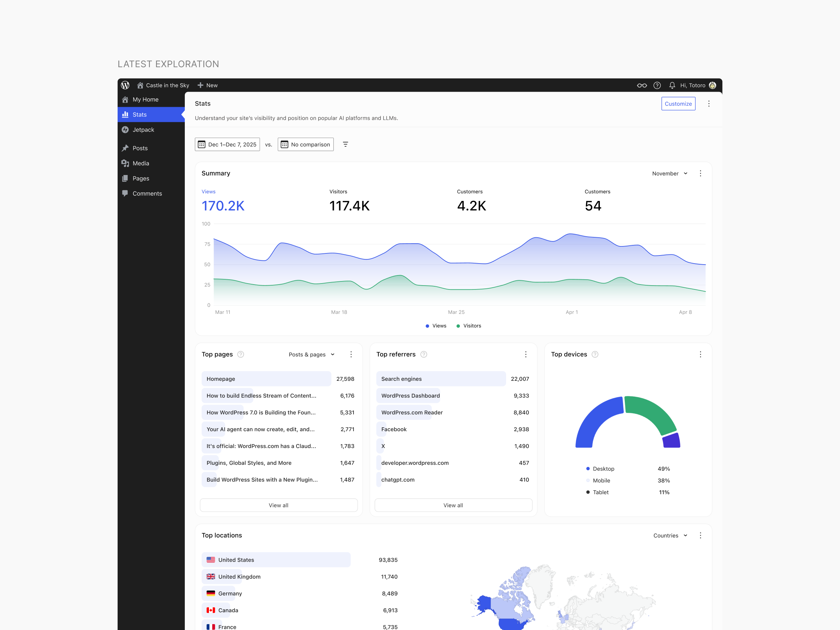The width and height of the screenshot is (840, 630).
Task: Click View all under Top referrers
Action: point(453,505)
